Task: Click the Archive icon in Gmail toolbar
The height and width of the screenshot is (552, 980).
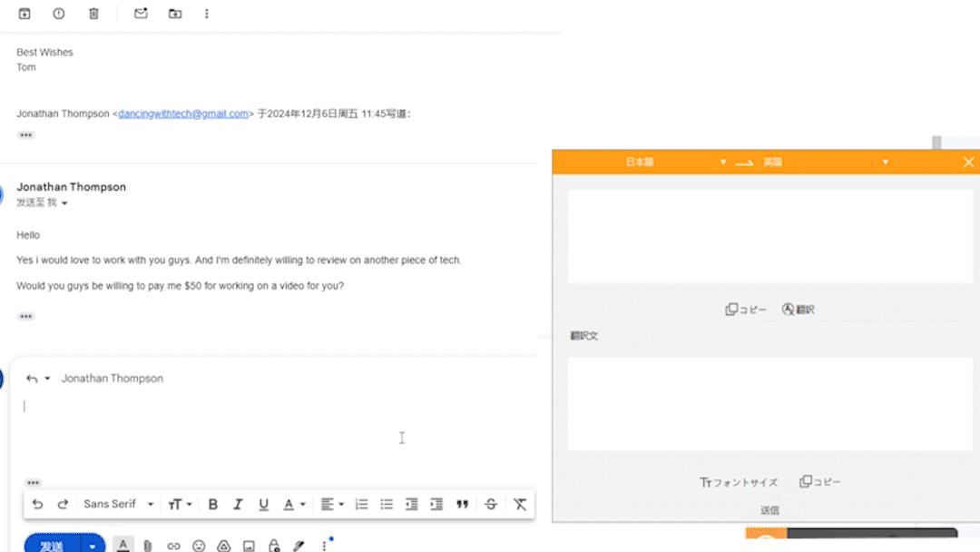Action: 24,14
